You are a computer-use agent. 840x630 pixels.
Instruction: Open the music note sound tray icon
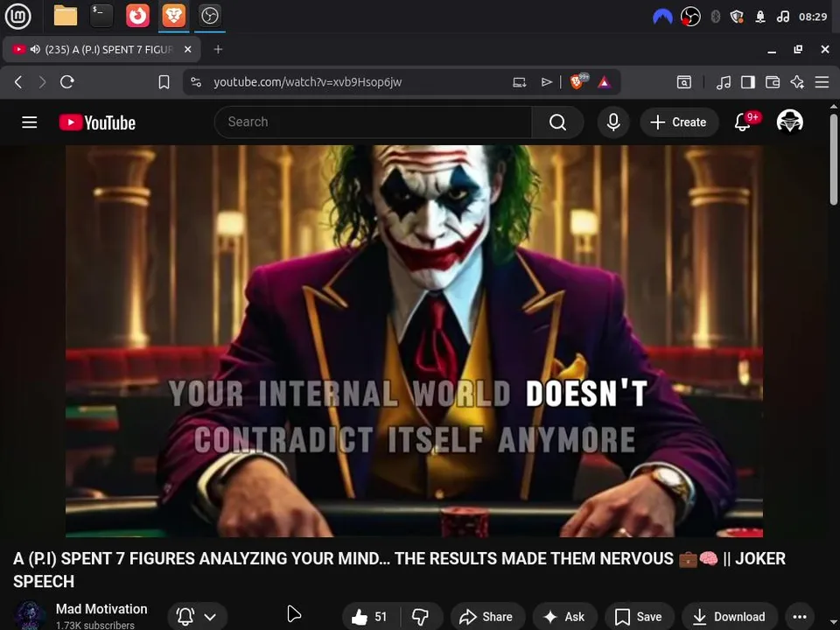pos(782,17)
